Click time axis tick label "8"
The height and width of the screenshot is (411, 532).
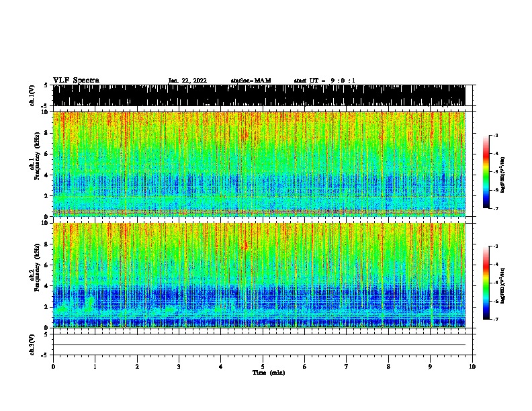point(388,367)
